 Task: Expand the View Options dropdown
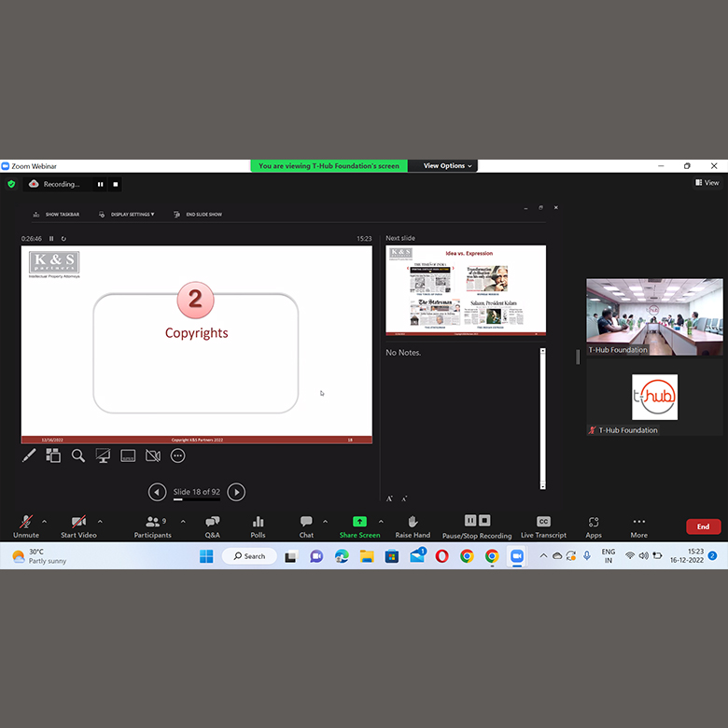coord(448,166)
